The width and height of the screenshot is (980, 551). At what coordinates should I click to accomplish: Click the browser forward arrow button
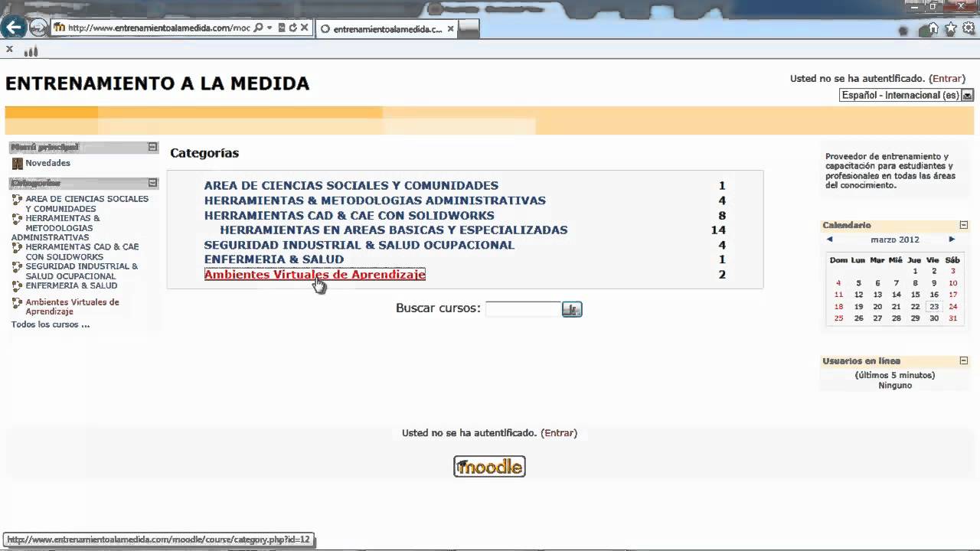[37, 28]
